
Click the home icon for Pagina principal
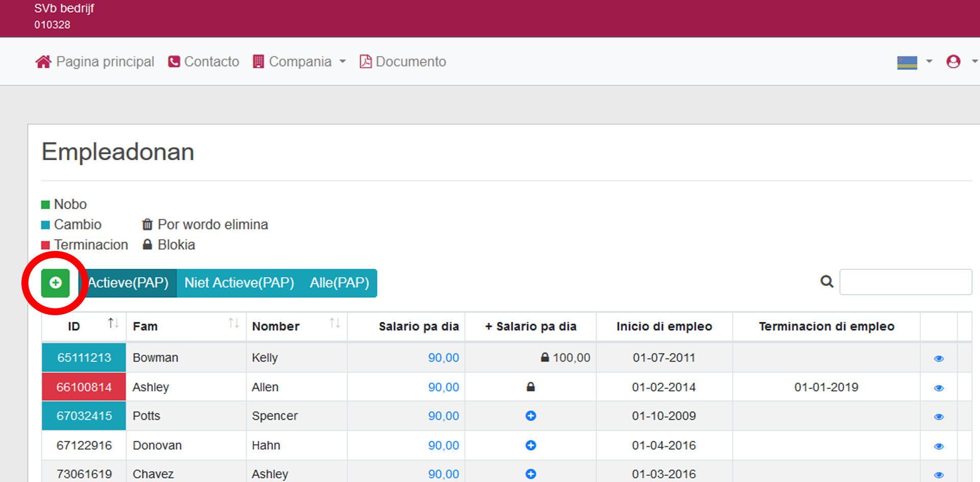(x=43, y=62)
